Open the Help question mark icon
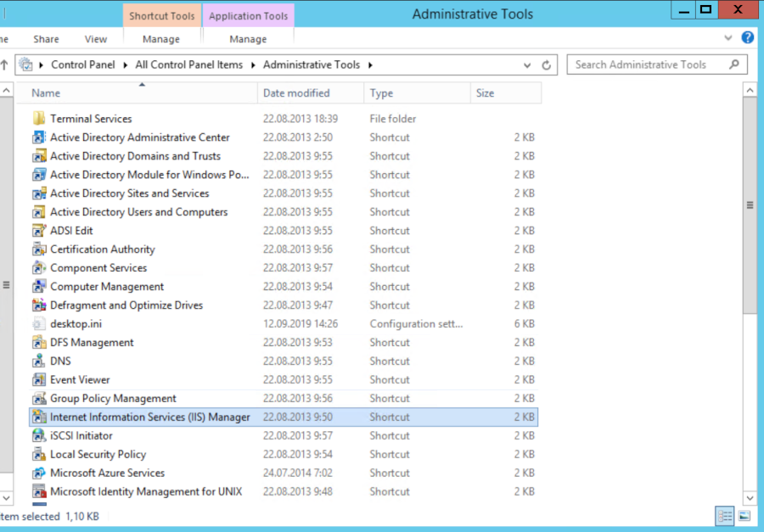 [x=747, y=38]
